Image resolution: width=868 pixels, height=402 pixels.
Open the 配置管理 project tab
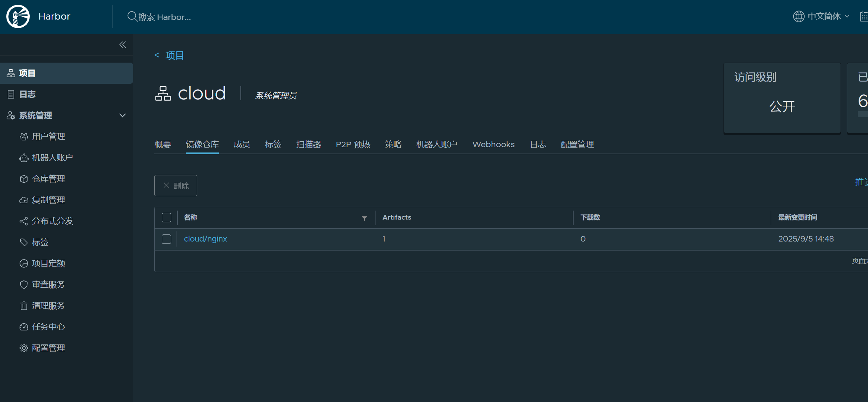(x=577, y=144)
